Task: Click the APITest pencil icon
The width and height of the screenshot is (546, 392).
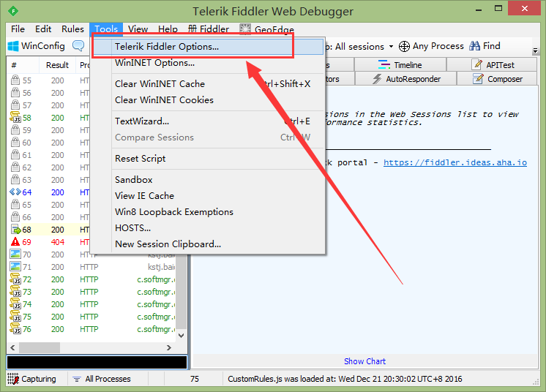Action: click(476, 64)
